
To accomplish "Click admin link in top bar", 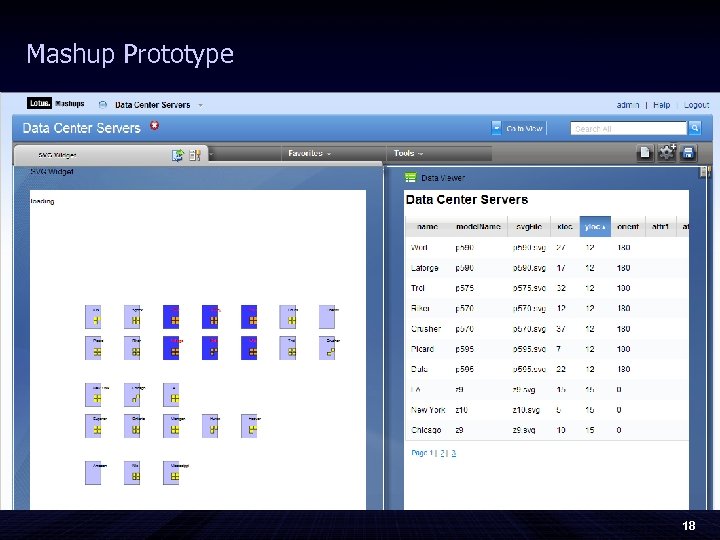I will 628,105.
